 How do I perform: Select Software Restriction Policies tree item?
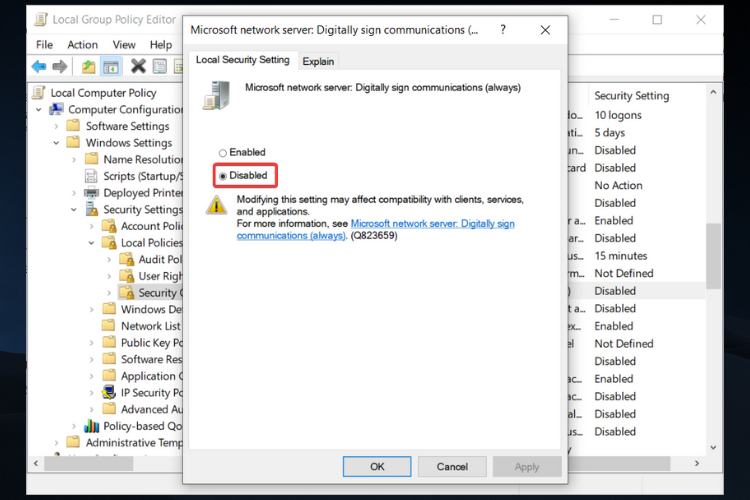151,359
